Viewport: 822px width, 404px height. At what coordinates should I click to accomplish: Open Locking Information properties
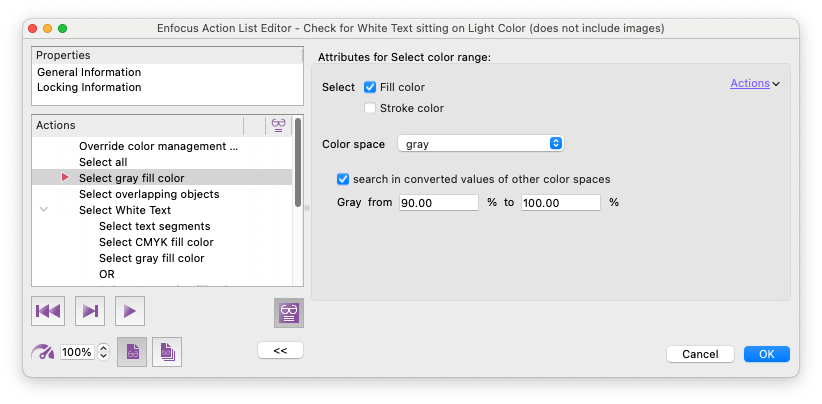(x=89, y=87)
